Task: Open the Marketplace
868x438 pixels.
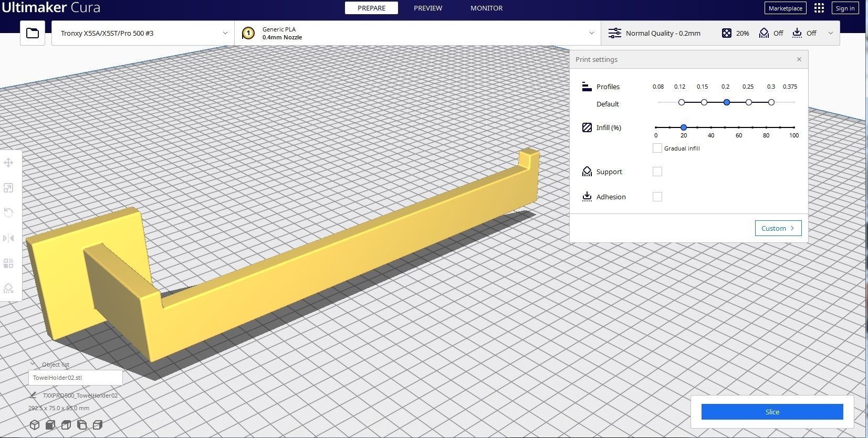Action: (785, 8)
